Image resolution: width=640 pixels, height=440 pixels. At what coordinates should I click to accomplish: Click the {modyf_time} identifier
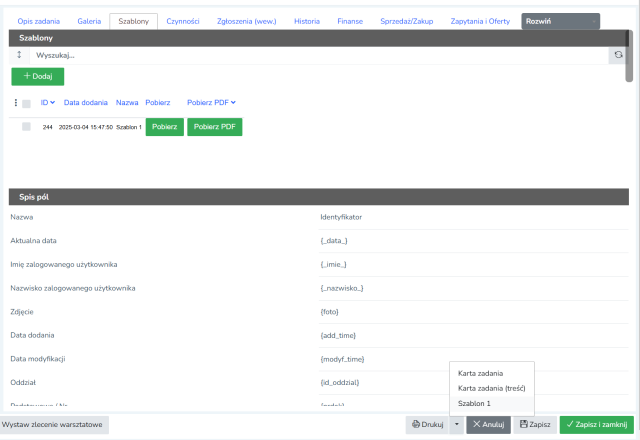point(342,359)
